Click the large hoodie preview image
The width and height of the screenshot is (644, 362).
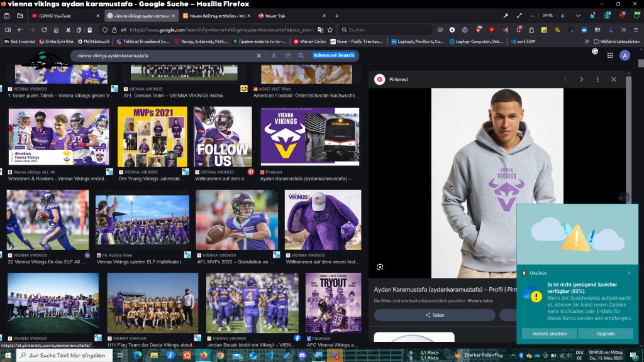(497, 183)
